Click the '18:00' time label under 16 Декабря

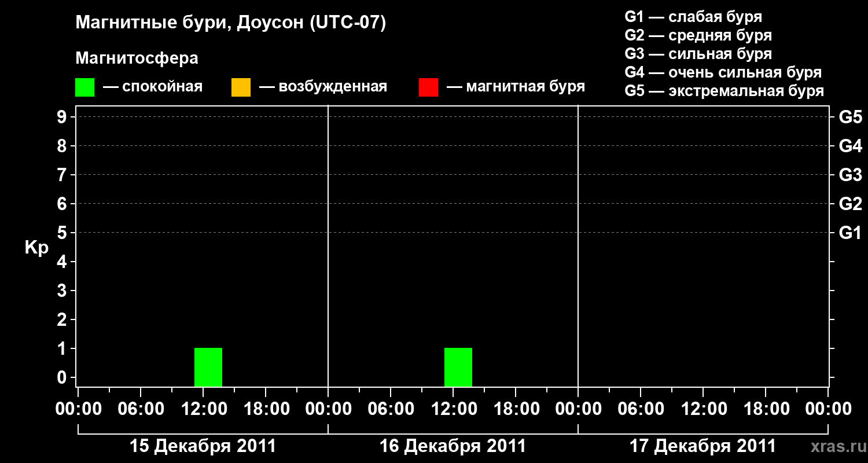(x=516, y=409)
